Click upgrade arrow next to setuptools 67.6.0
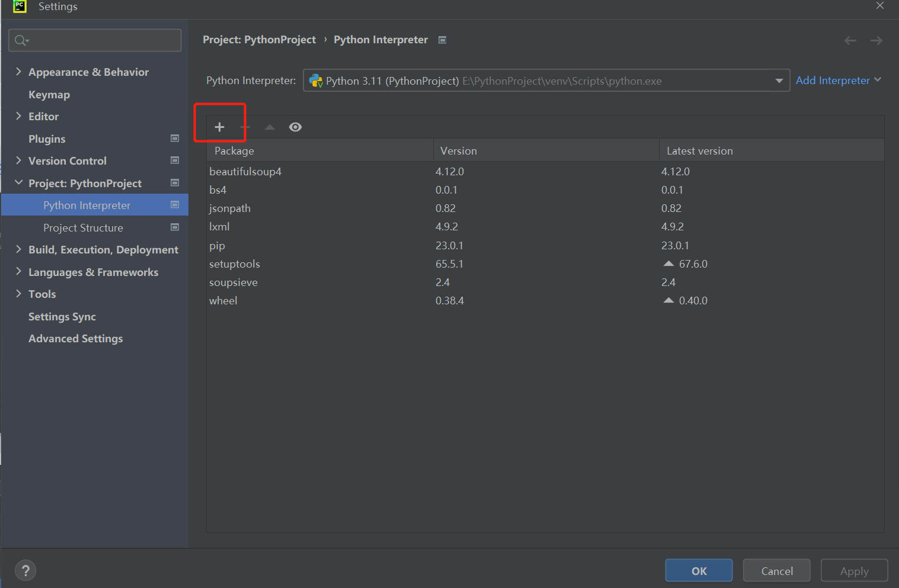Viewport: 899px width, 588px height. coord(668,264)
